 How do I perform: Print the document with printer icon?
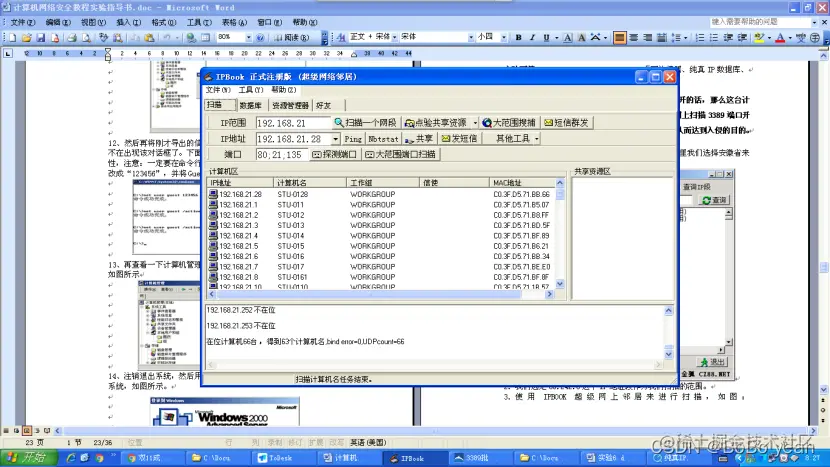click(x=71, y=38)
